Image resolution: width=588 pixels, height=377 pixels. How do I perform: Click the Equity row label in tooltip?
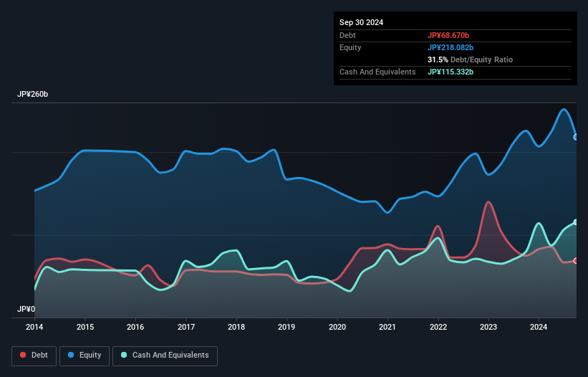[x=350, y=47]
